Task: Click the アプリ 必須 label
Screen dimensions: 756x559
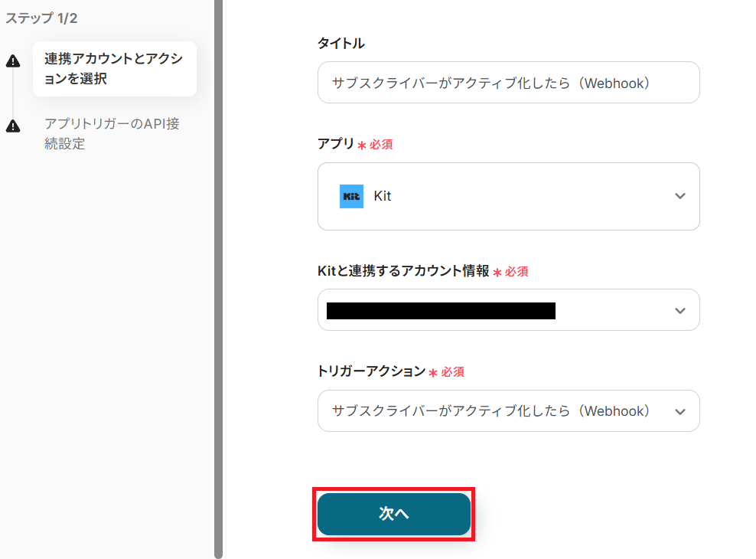Action: [354, 144]
